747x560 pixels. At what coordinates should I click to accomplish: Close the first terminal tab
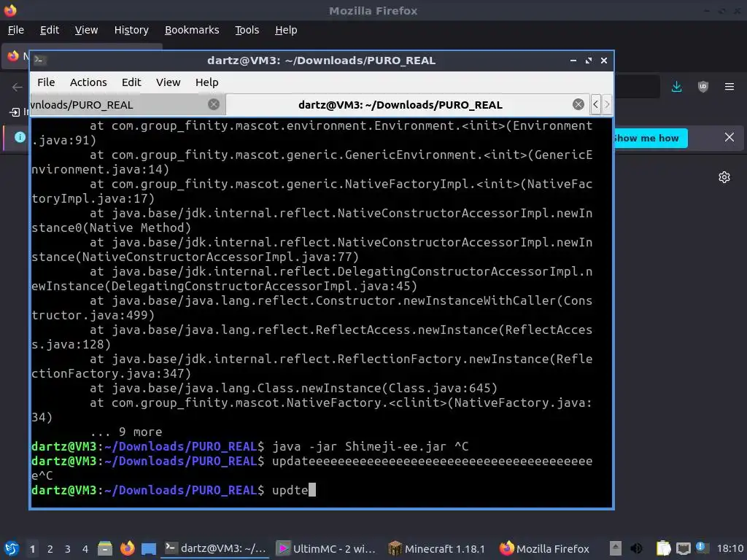[x=214, y=104]
